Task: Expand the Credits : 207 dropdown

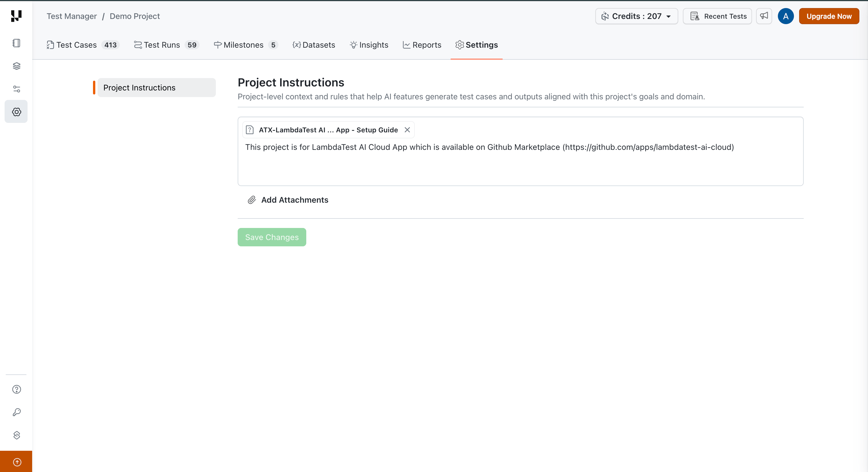Action: pyautogui.click(x=636, y=16)
